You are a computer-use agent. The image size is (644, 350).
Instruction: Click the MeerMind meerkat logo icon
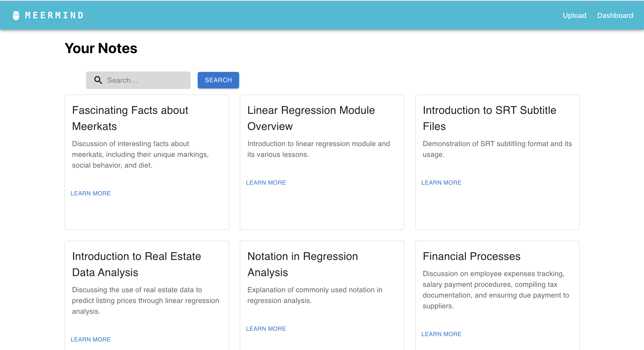click(16, 15)
